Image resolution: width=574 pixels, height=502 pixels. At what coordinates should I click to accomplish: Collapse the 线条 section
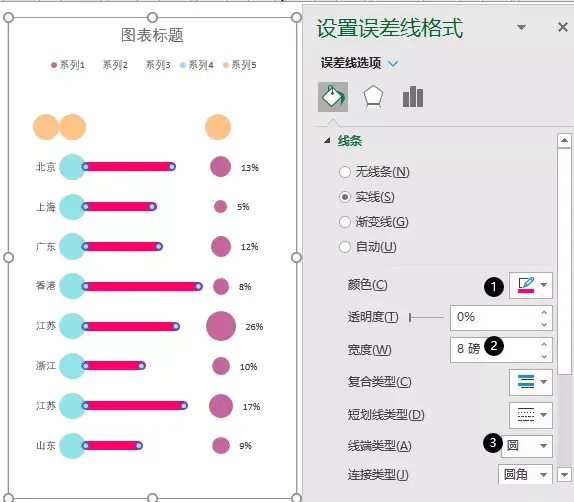click(327, 140)
